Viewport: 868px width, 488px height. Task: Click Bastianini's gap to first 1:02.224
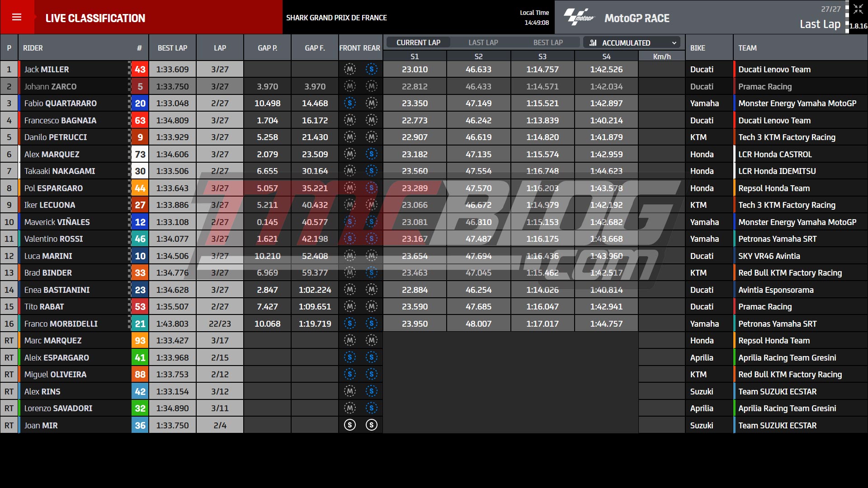pyautogui.click(x=315, y=290)
